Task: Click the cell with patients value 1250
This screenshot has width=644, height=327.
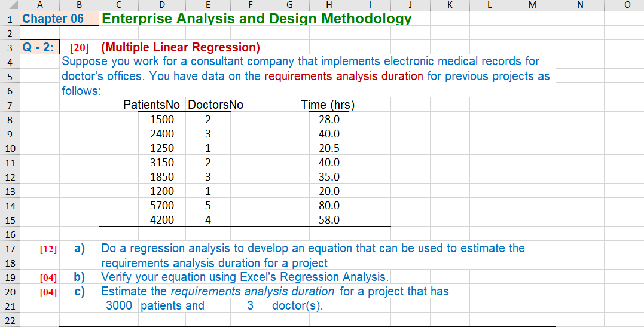Action: 162,148
